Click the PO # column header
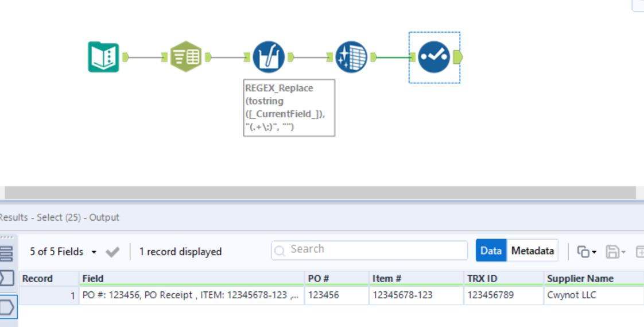This screenshot has width=644, height=327. [x=319, y=279]
